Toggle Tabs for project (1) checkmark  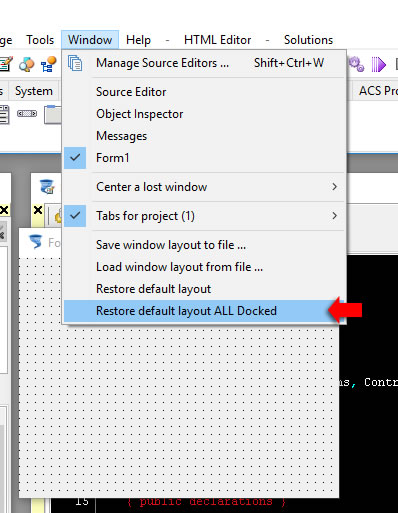pos(75,216)
